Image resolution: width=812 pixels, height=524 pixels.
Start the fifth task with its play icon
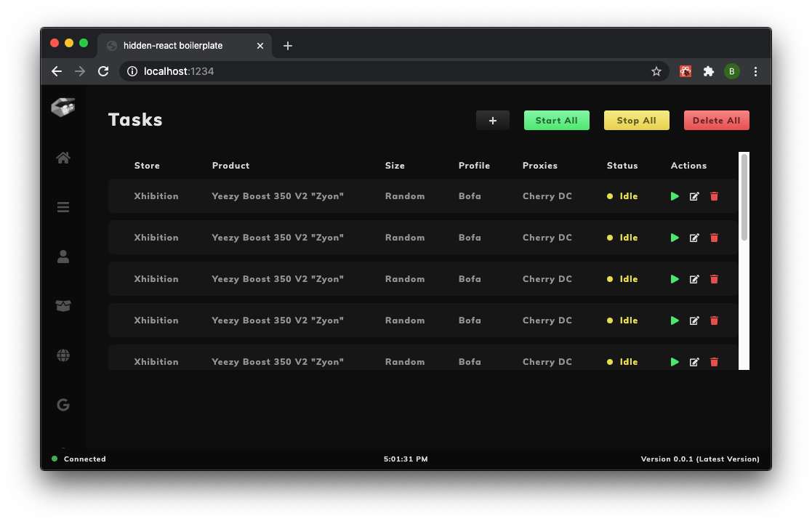click(675, 362)
